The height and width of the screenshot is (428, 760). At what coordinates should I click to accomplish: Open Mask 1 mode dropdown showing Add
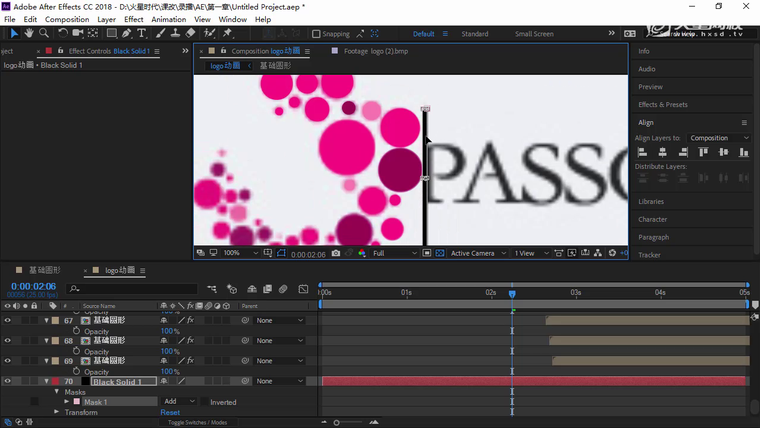pyautogui.click(x=177, y=402)
